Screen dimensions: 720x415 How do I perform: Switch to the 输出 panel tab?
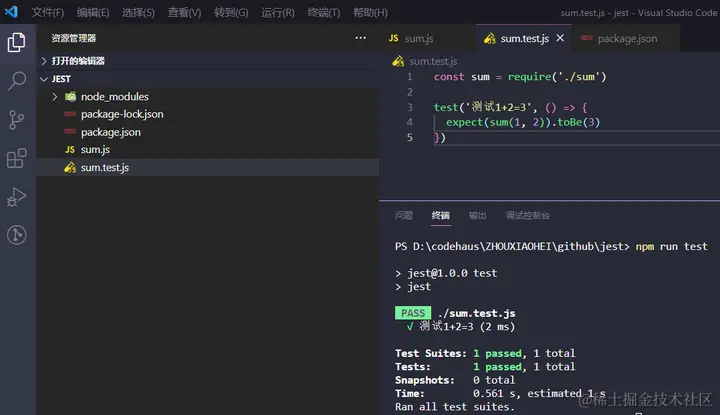pos(478,215)
